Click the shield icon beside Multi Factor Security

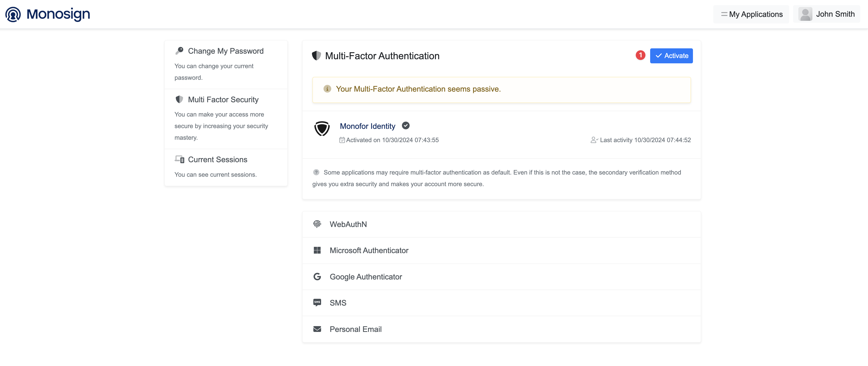[x=179, y=99]
